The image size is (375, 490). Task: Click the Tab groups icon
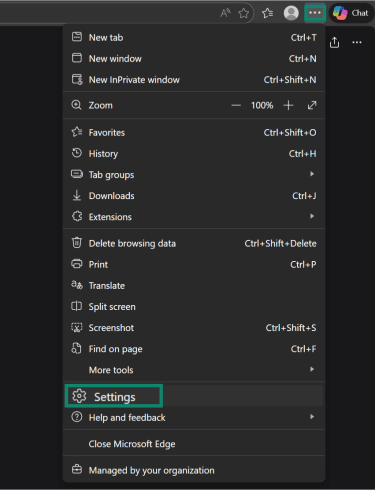point(77,174)
